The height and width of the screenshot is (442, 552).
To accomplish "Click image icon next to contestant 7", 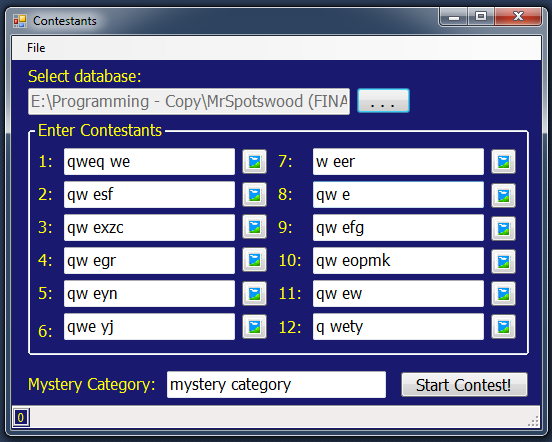I will [503, 162].
